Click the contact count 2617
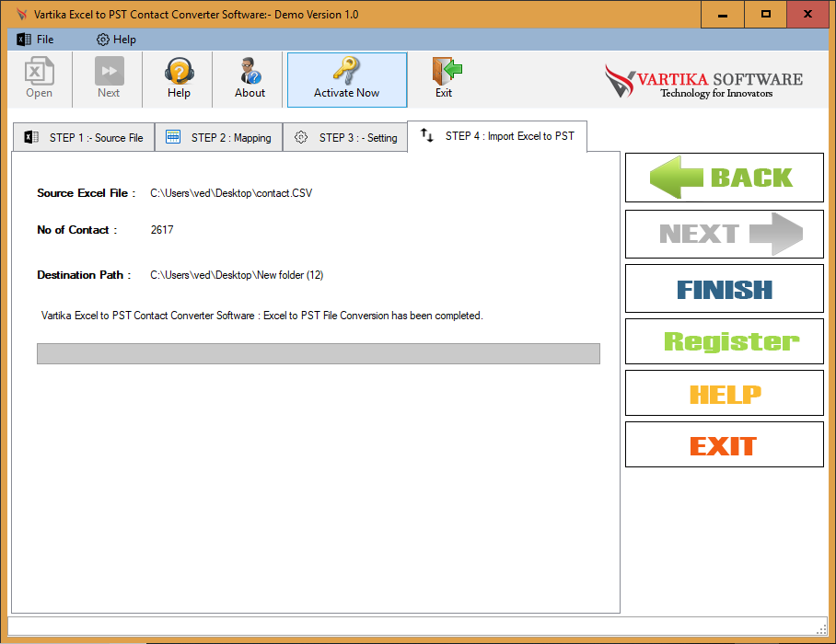Viewport: 836px width, 644px height. pyautogui.click(x=162, y=230)
